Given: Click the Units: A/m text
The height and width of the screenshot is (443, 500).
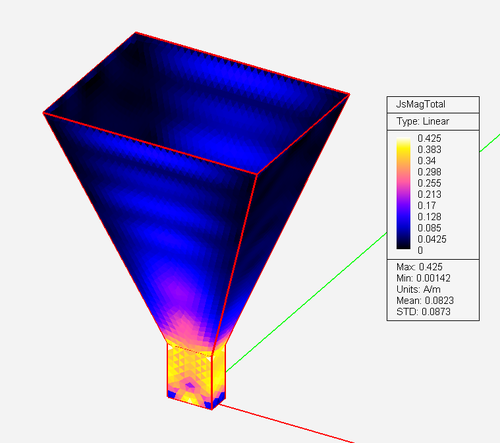Looking at the screenshot, I should [418, 289].
